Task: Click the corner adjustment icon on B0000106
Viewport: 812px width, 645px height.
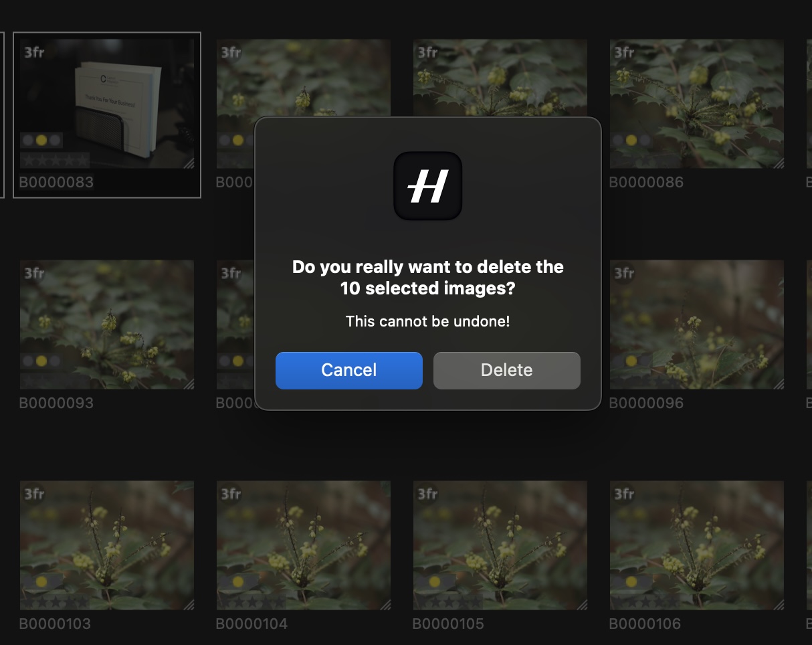Action: pos(779,605)
